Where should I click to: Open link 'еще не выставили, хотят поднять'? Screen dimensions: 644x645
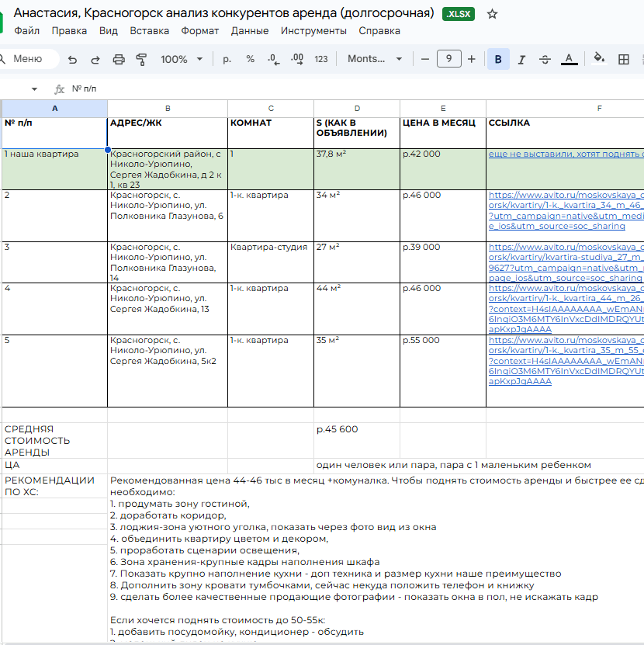pos(566,154)
